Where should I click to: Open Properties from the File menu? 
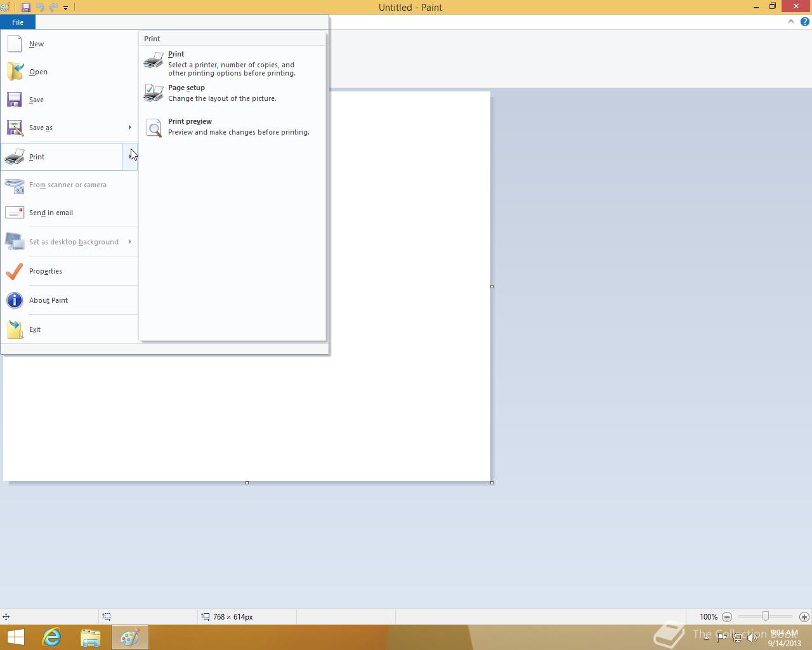[x=69, y=271]
